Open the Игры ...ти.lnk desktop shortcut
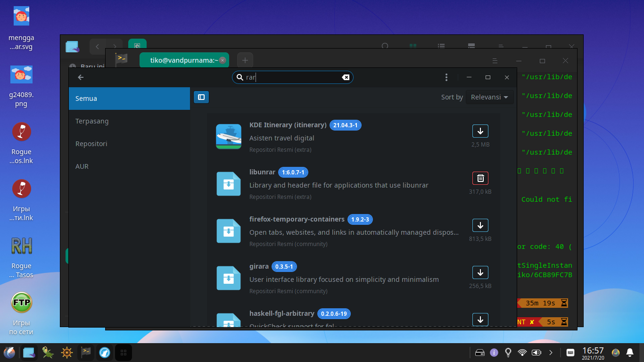Image resolution: width=644 pixels, height=362 pixels. coord(21,200)
